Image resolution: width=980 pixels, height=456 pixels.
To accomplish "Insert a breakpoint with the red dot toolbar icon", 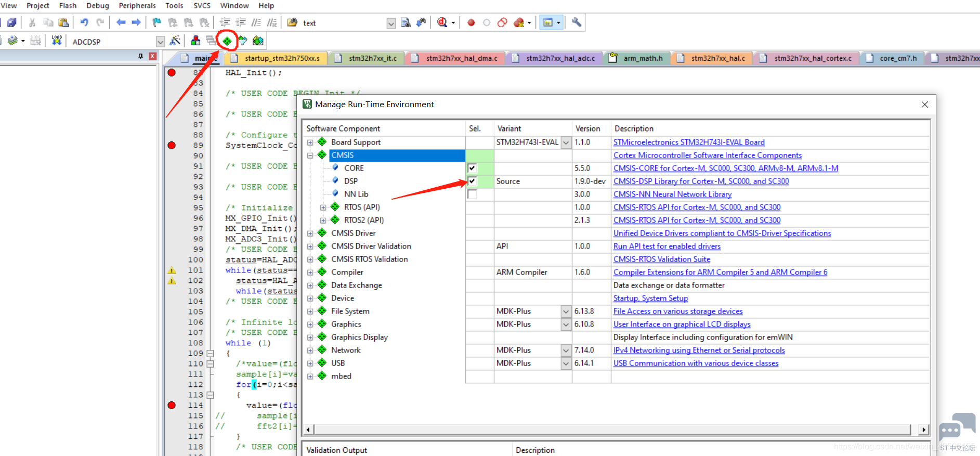I will (471, 22).
